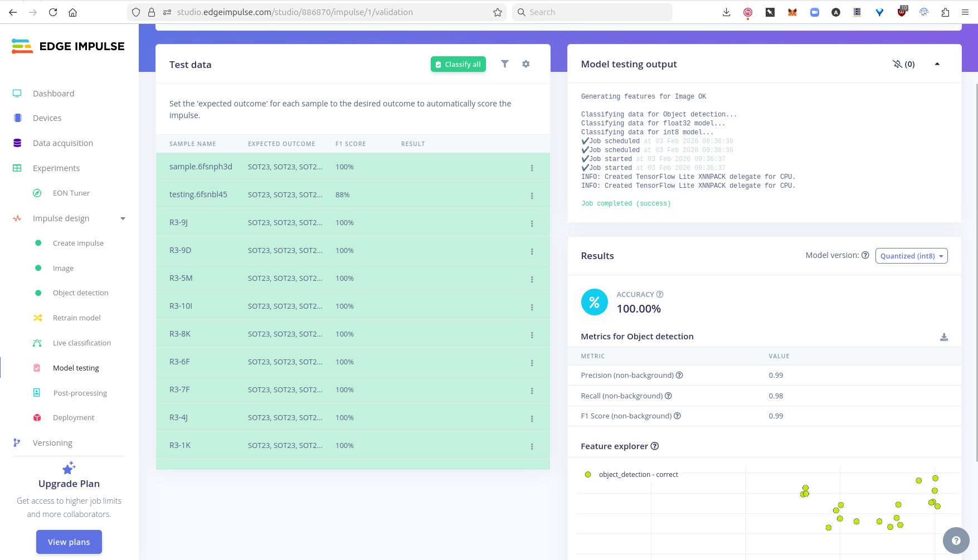Select the testing.6fsnbl45 sample name
The image size is (978, 560).
point(198,194)
